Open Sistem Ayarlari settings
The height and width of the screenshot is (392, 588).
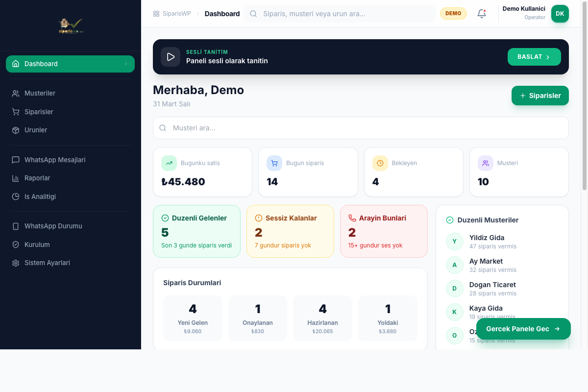click(47, 263)
